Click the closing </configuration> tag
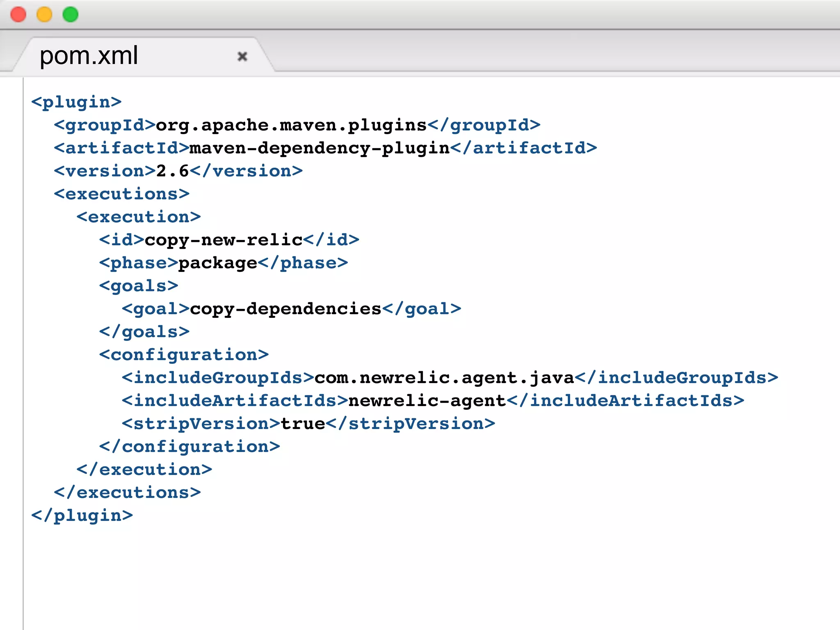This screenshot has height=630, width=840. [x=189, y=447]
